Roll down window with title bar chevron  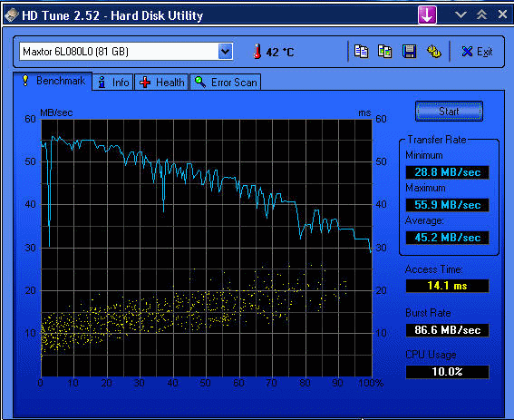point(461,15)
